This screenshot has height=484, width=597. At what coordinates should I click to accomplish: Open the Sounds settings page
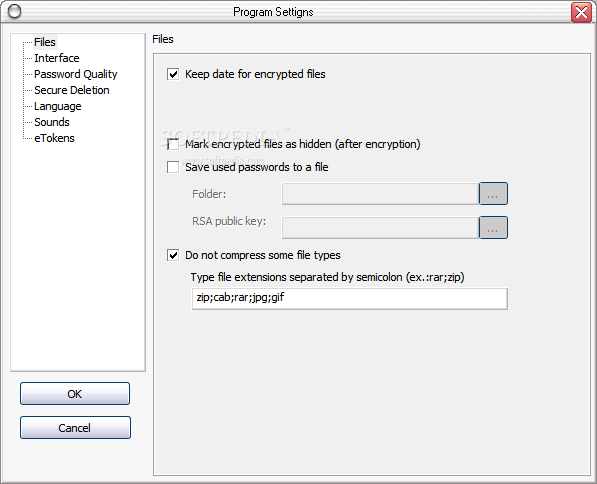tap(52, 122)
